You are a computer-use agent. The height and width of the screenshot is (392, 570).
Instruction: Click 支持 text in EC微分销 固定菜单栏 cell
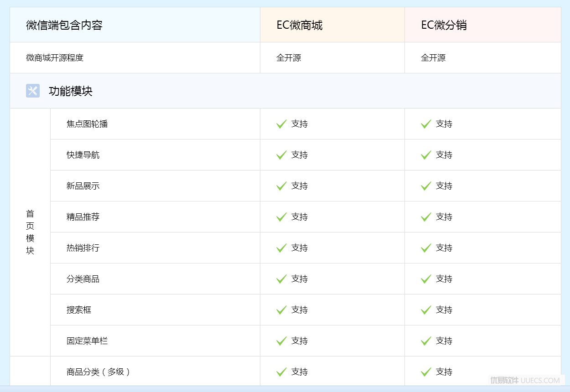pyautogui.click(x=444, y=341)
